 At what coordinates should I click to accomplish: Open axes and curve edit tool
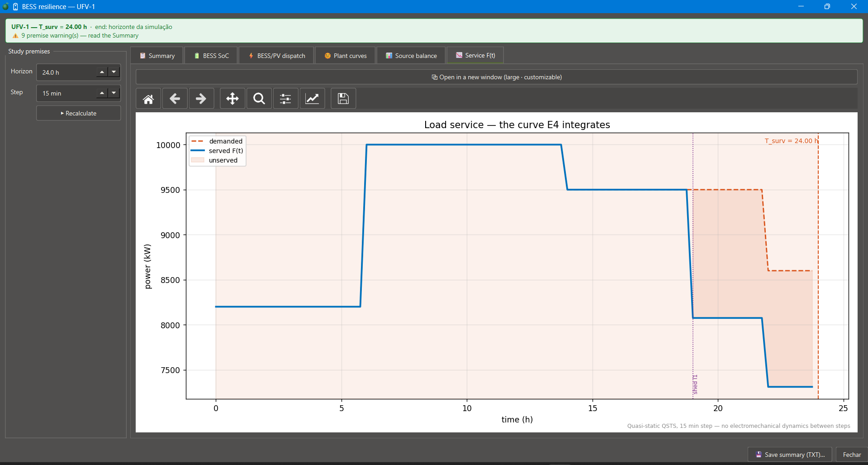[x=312, y=99]
